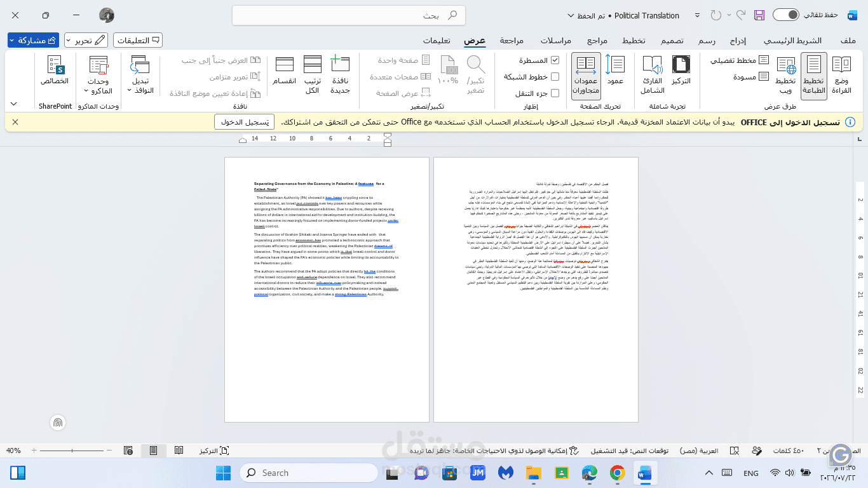This screenshot has height=488, width=868.
Task: Collapse the ribbon with the chevron
Action: pyautogui.click(x=14, y=104)
